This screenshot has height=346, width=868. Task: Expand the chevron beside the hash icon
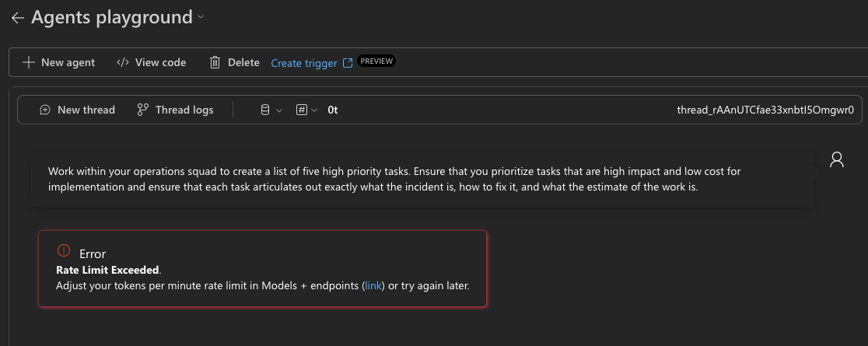coord(314,110)
